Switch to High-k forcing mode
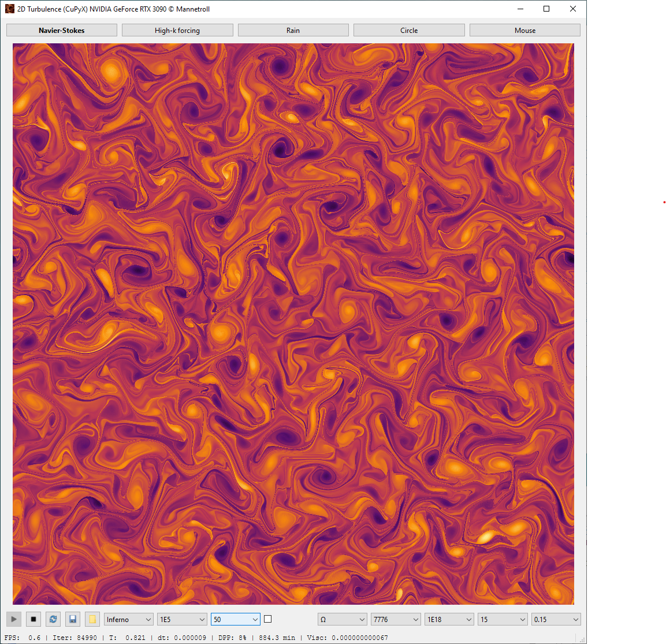This screenshot has width=666, height=644. (x=177, y=30)
